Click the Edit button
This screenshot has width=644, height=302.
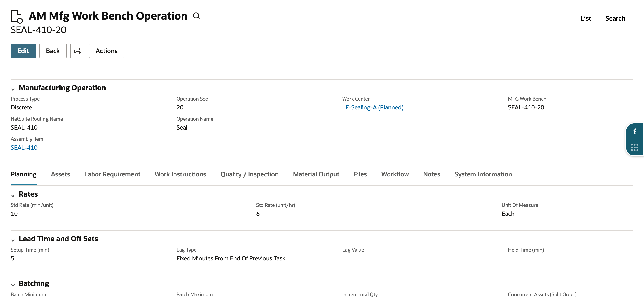[23, 51]
